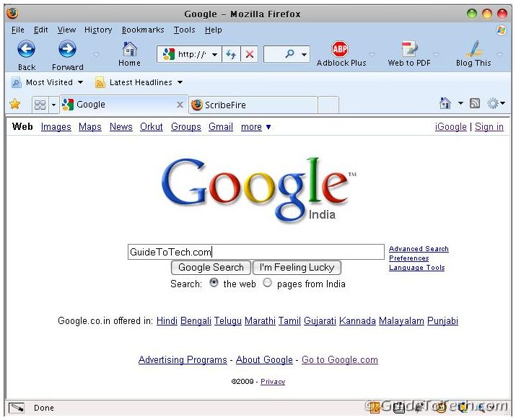Image resolution: width=516 pixels, height=420 pixels.
Task: Open a new tab with blank tab button
Action: [328, 105]
